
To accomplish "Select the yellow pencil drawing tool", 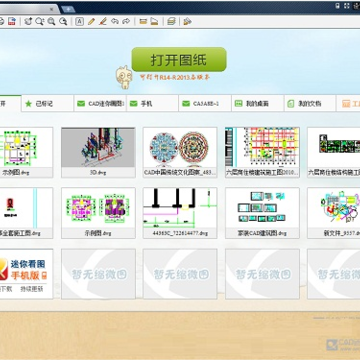I will 91,22.
